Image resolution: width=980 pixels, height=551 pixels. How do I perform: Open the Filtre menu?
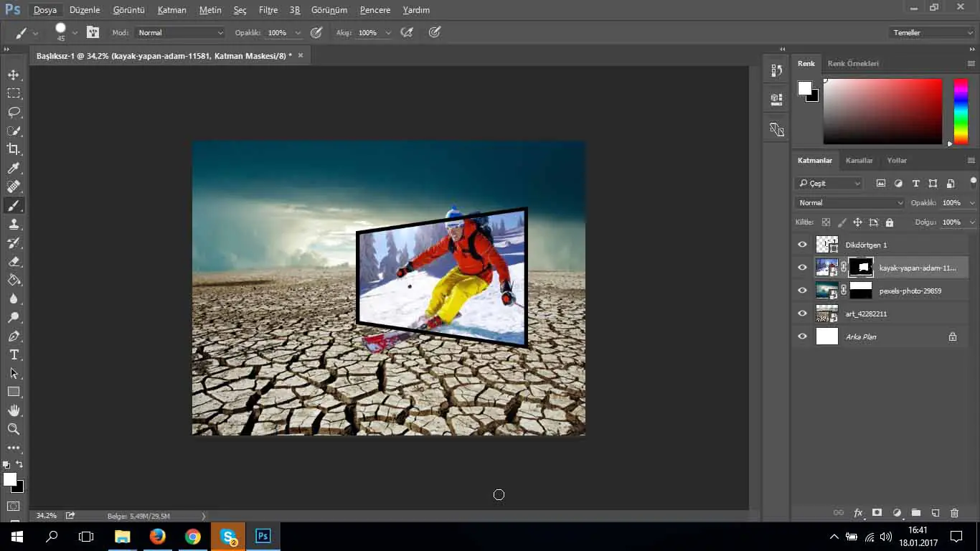pyautogui.click(x=268, y=10)
